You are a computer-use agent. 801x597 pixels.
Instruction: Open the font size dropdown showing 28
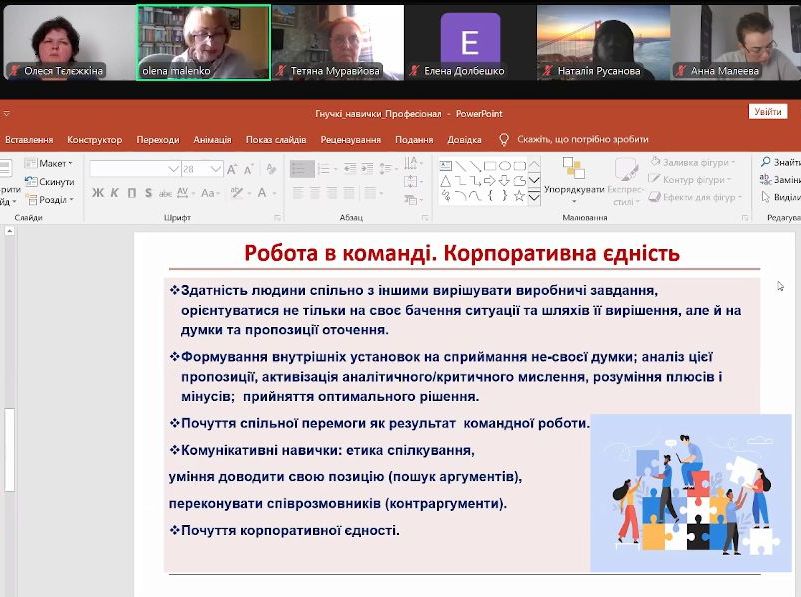pyautogui.click(x=217, y=167)
